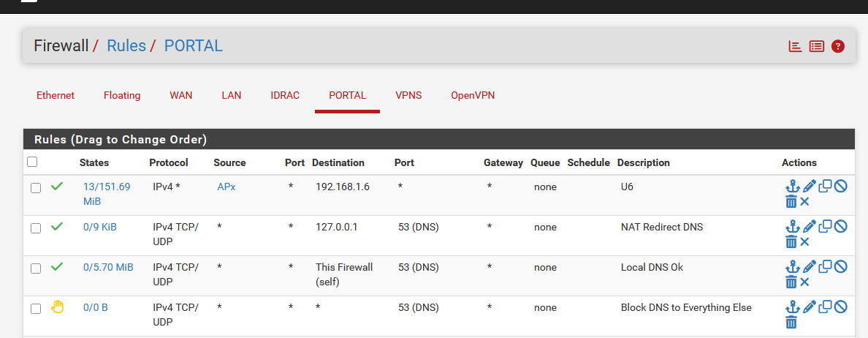Check the select-all checkbox in the header row
868x338 pixels.
[x=32, y=162]
